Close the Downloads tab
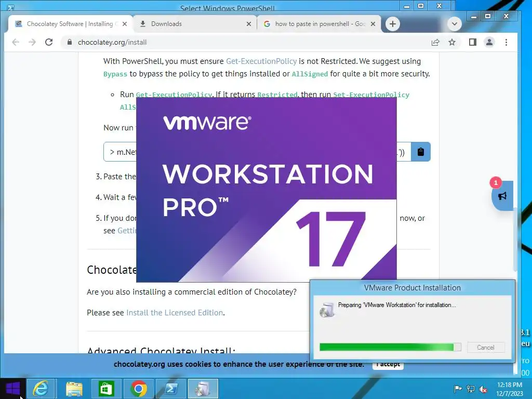Viewport: 532px width, 399px height. [x=249, y=24]
